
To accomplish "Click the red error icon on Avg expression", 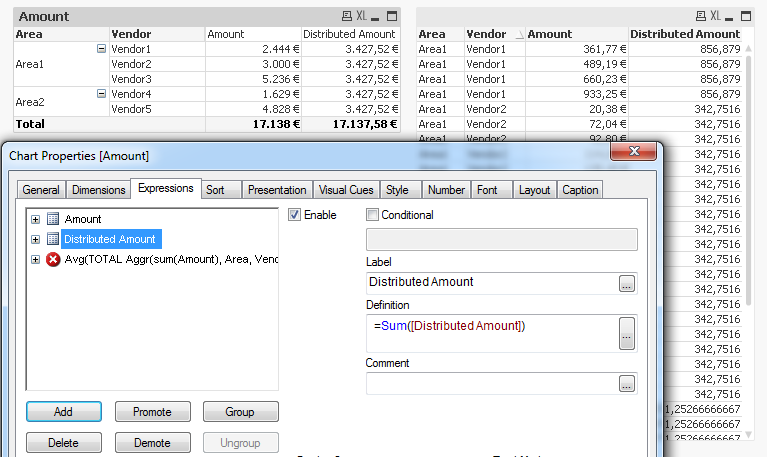I will tap(54, 259).
